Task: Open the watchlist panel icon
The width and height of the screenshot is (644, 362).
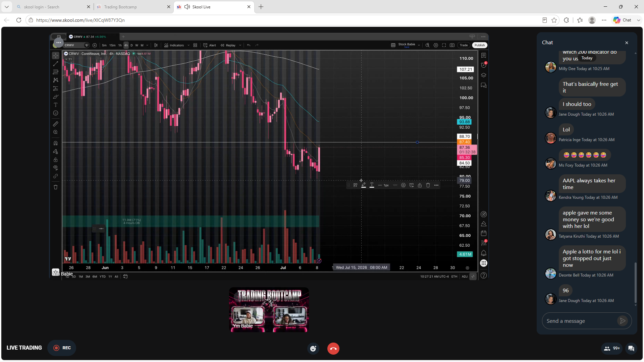Action: pyautogui.click(x=484, y=55)
